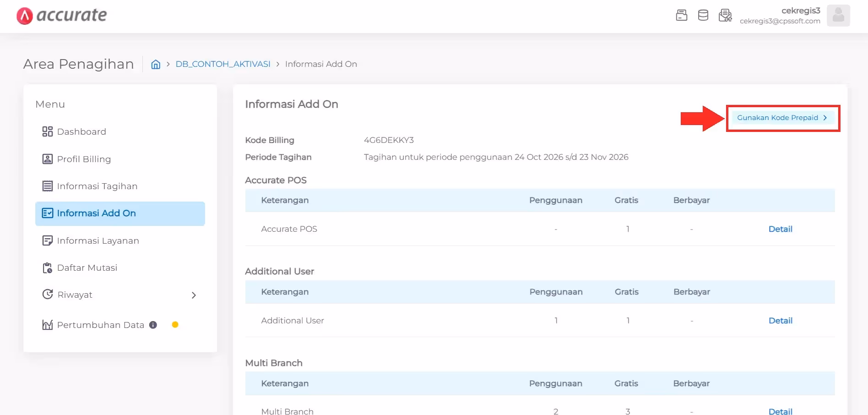Click the Periode Tagihan date text

pyautogui.click(x=496, y=157)
